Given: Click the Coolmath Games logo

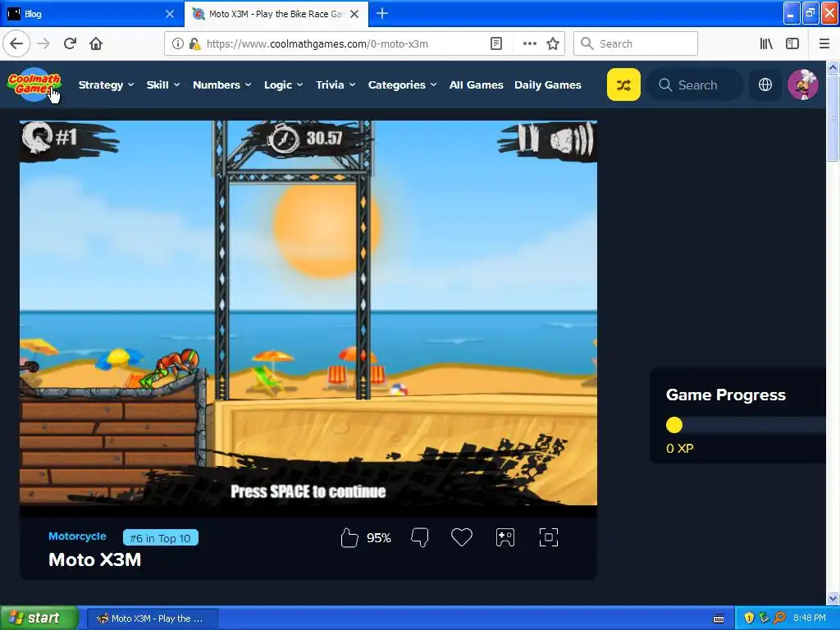Looking at the screenshot, I should 34,84.
